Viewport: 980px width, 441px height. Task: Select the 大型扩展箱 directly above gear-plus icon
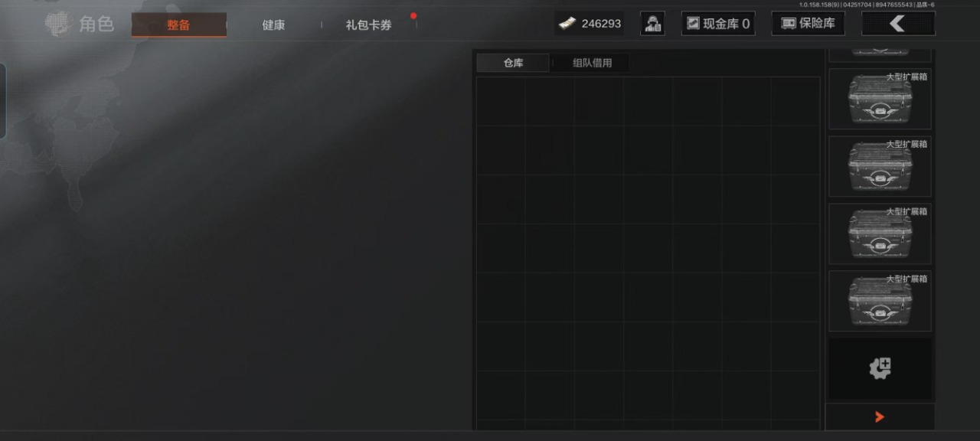(880, 301)
